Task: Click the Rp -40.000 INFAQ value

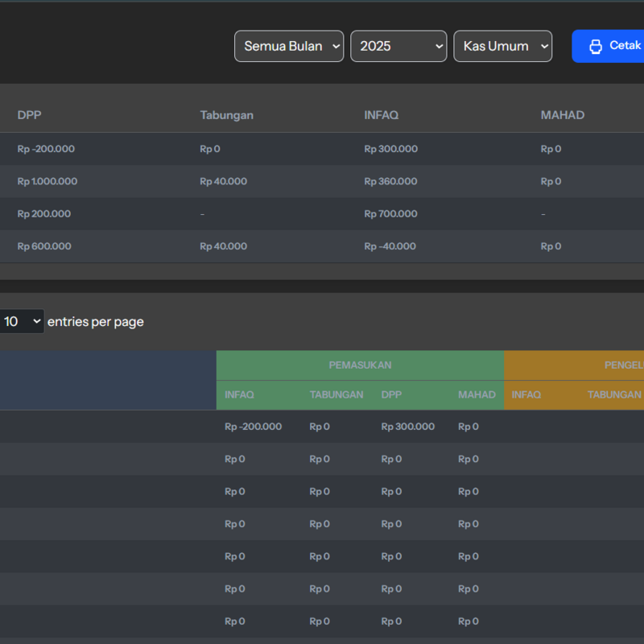Action: 390,246
